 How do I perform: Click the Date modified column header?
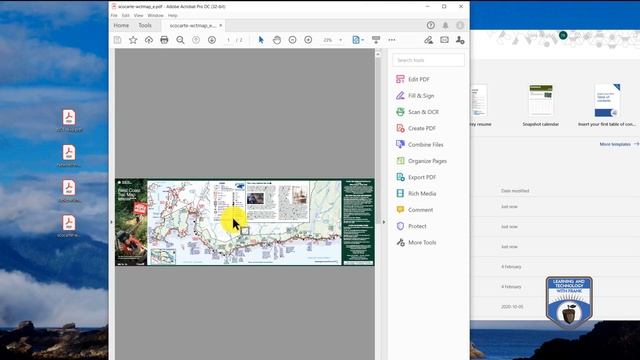pos(515,191)
